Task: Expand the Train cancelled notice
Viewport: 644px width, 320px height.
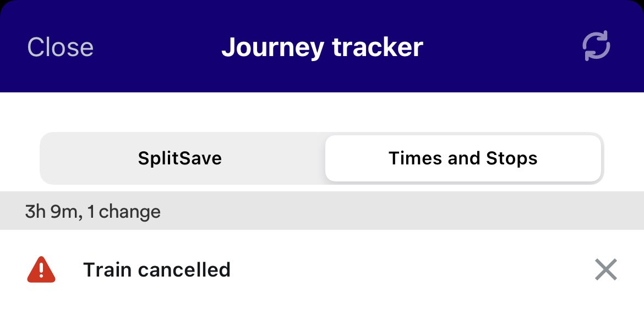Action: 156,270
